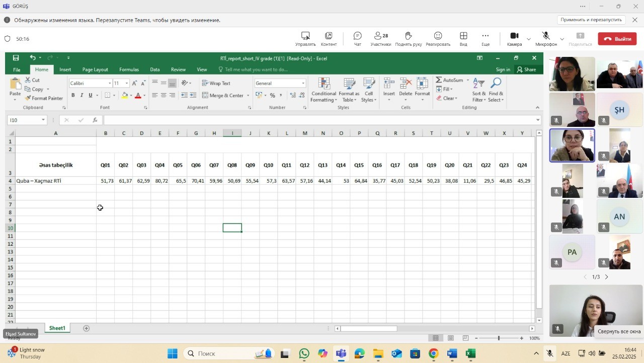Select cell B4 with value 51,73
Screen dimensions: 644x363
click(x=106, y=180)
